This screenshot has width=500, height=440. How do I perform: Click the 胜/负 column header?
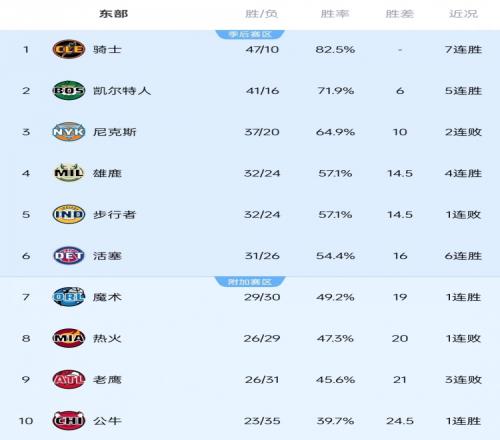(x=261, y=14)
